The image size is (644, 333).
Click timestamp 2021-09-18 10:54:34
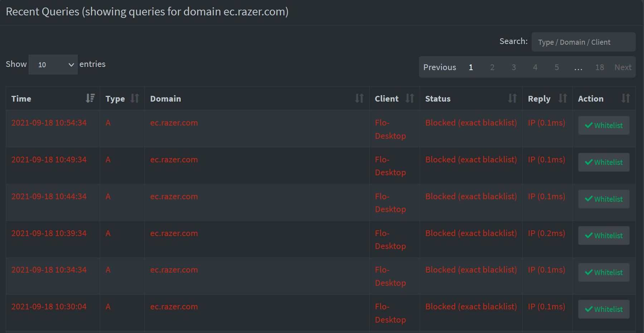click(49, 123)
